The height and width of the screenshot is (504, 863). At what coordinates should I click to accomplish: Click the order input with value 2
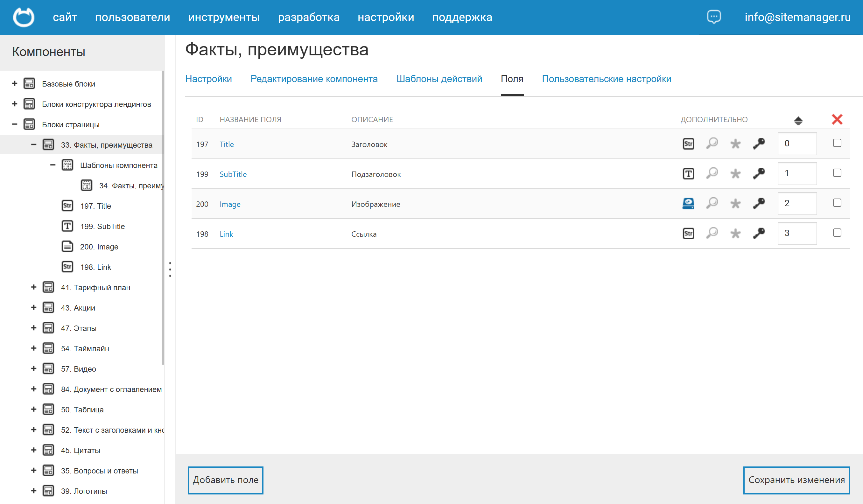point(797,203)
